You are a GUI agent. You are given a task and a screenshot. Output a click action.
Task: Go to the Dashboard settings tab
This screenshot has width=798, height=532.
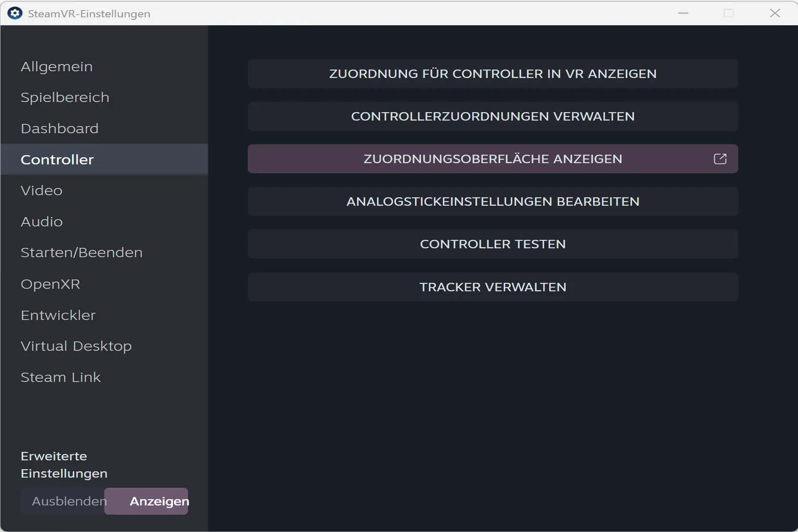coord(104,128)
